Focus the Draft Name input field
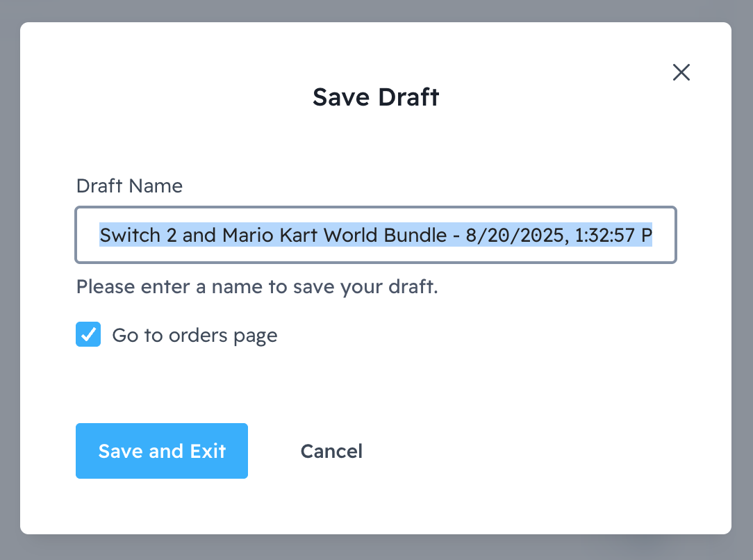This screenshot has width=753, height=560. click(375, 235)
